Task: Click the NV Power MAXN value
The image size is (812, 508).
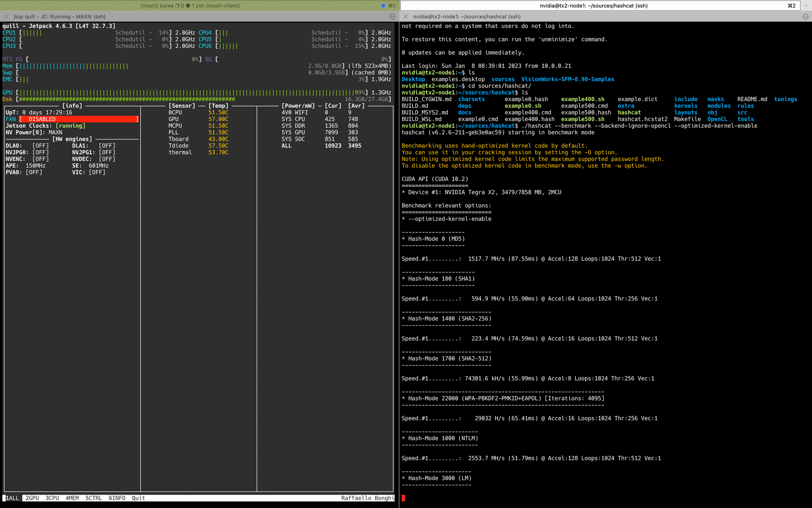Action: coord(56,132)
